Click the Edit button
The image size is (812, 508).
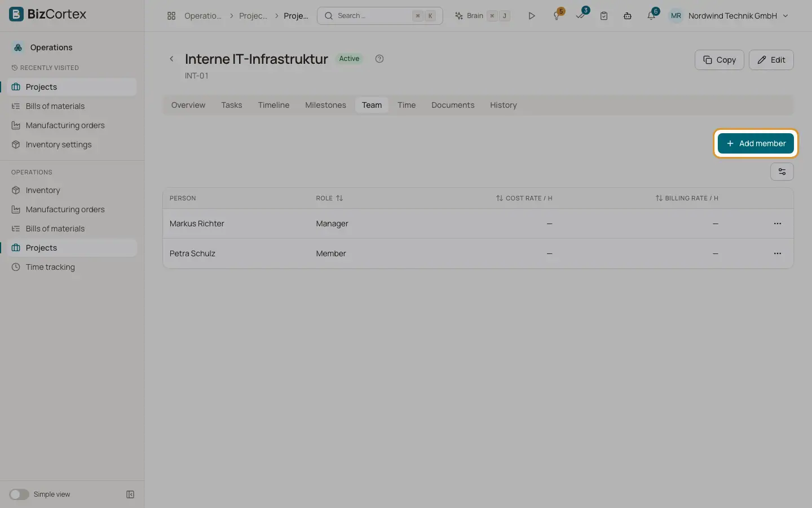(771, 60)
